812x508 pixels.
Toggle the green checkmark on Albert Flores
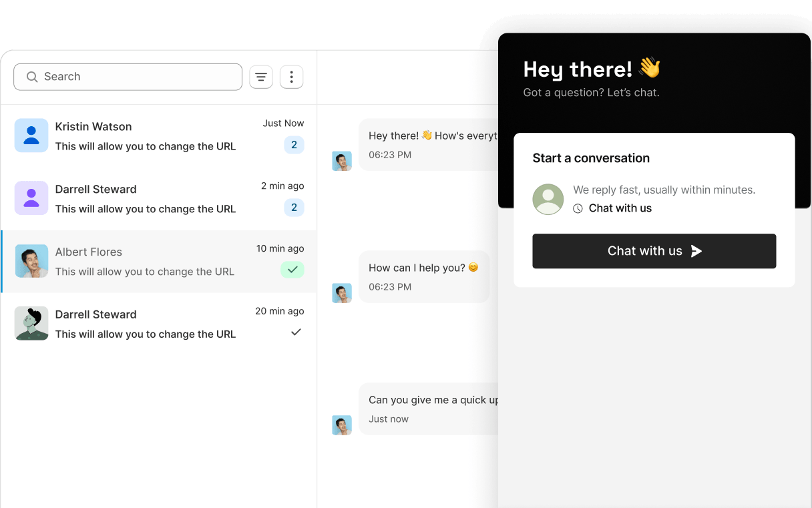[x=292, y=270]
